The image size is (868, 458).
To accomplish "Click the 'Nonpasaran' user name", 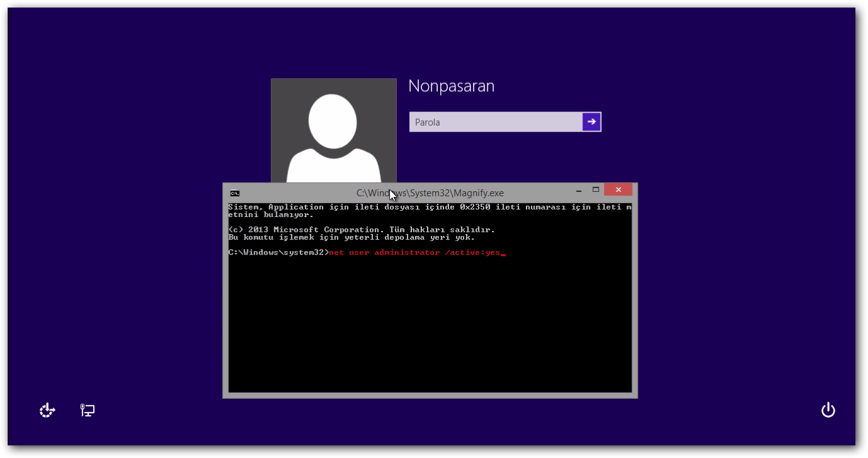I will tap(452, 86).
